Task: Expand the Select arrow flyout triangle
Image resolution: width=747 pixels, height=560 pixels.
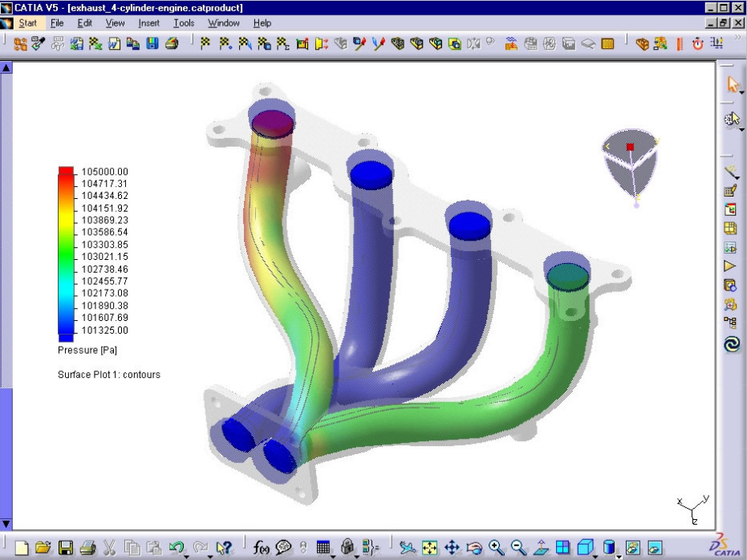Action: (x=741, y=92)
